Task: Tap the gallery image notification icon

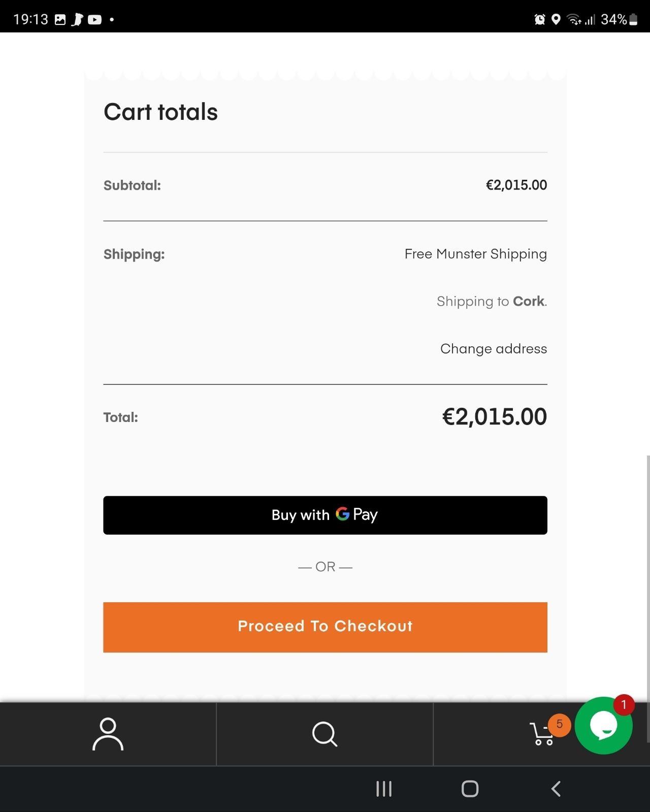Action: coord(60,20)
